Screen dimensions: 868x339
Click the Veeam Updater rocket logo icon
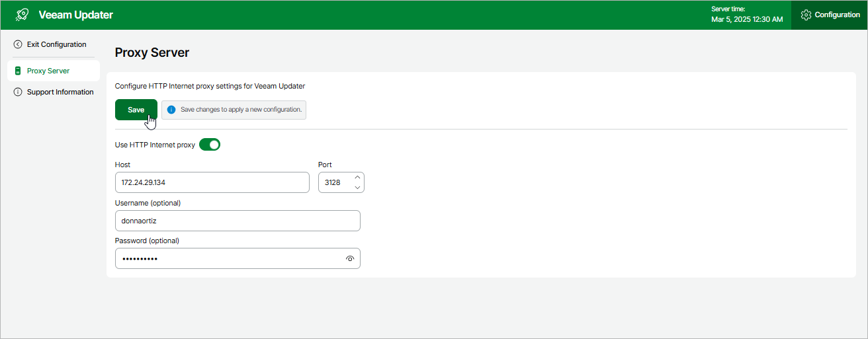click(22, 15)
